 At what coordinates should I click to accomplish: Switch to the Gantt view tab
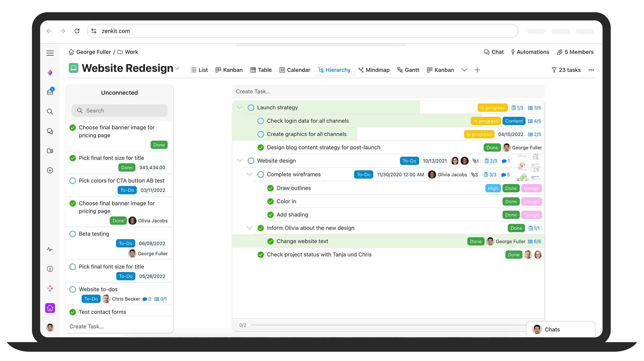(x=408, y=70)
